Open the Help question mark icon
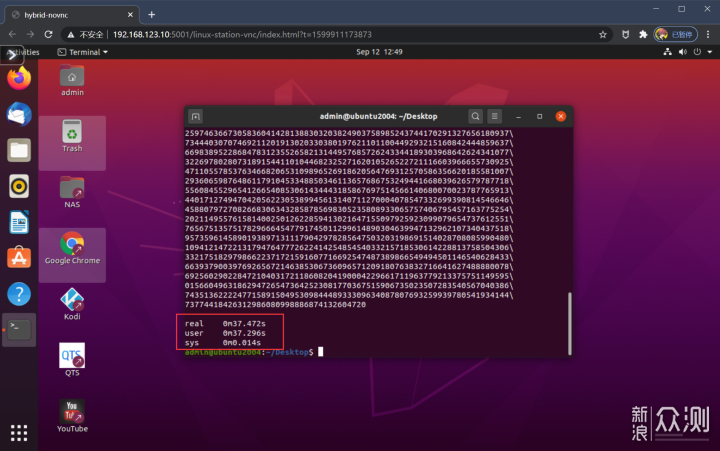Image resolution: width=720 pixels, height=451 pixels. [x=19, y=294]
